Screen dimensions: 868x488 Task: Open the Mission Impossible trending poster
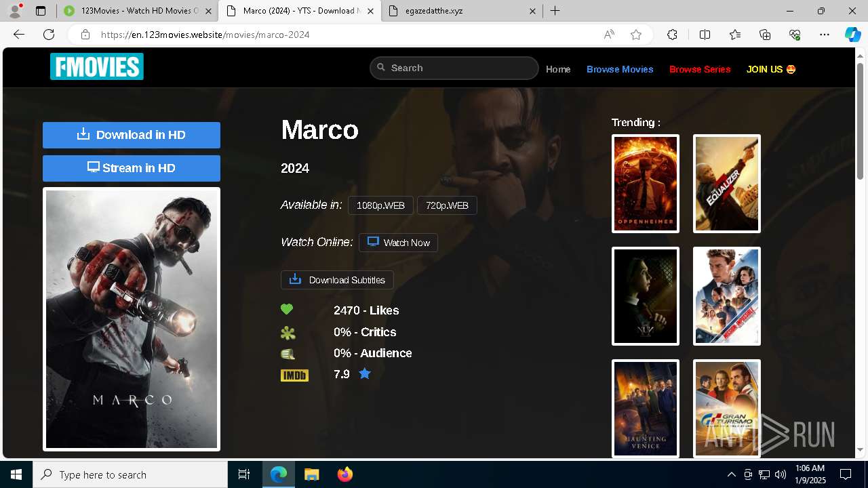(727, 296)
